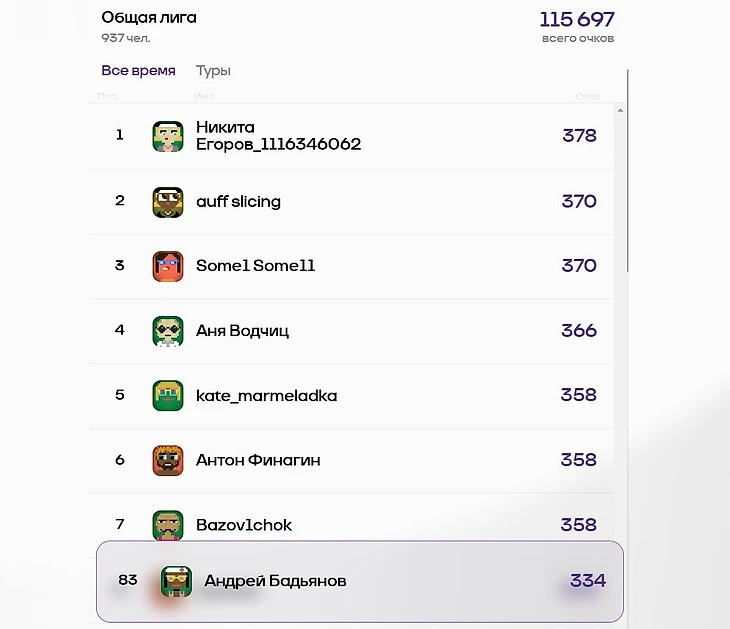Screen dimensions: 730x629
Task: Select the Все время tab
Action: coord(138,71)
